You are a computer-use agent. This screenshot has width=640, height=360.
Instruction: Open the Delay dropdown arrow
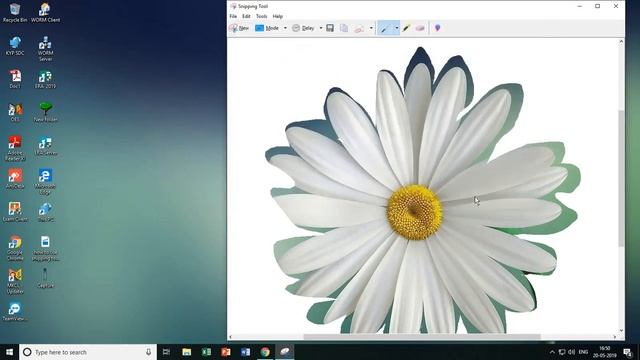click(321, 28)
